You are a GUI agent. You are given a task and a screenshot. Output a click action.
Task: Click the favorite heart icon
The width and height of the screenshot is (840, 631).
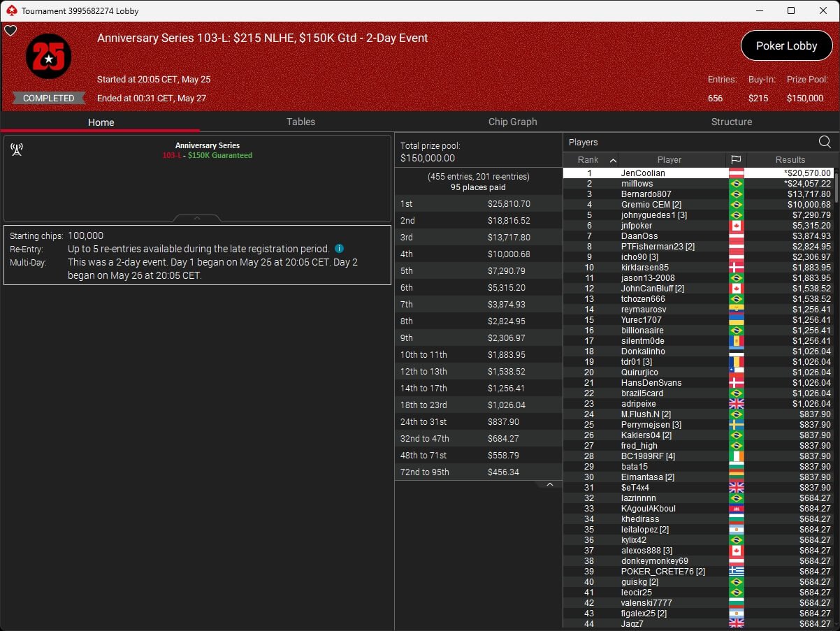coord(10,31)
